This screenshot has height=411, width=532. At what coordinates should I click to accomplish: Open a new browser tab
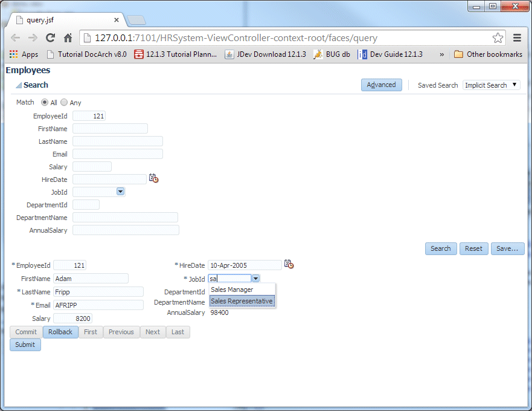pos(136,20)
